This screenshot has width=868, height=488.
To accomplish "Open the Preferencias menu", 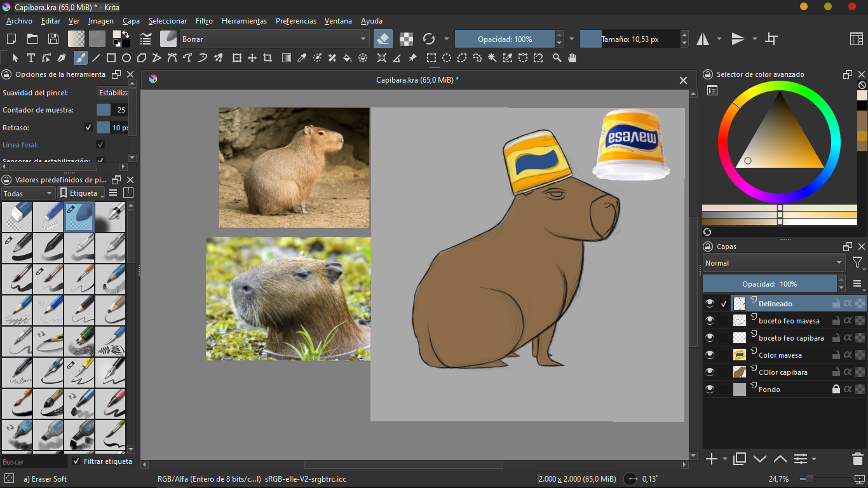I will (295, 21).
